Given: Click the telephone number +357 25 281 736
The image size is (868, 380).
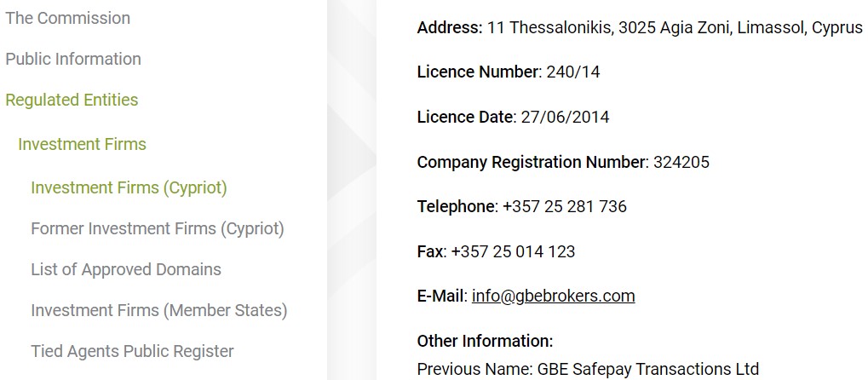Looking at the screenshot, I should coord(565,206).
